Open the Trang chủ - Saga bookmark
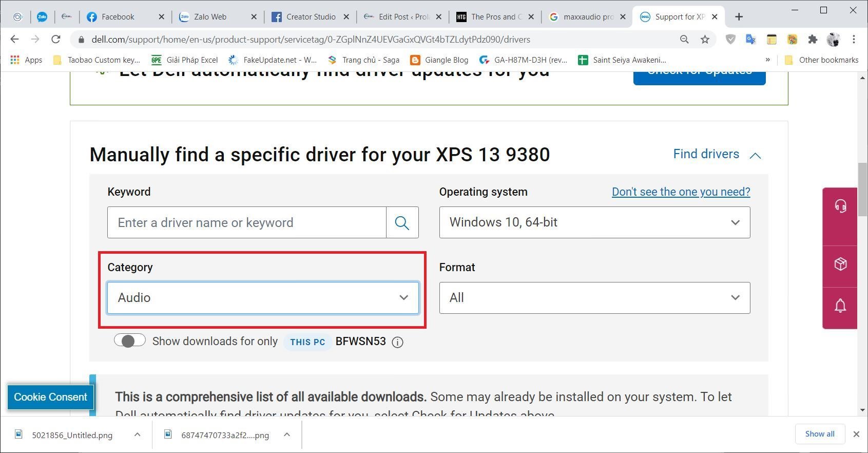The image size is (868, 453). pyautogui.click(x=364, y=60)
